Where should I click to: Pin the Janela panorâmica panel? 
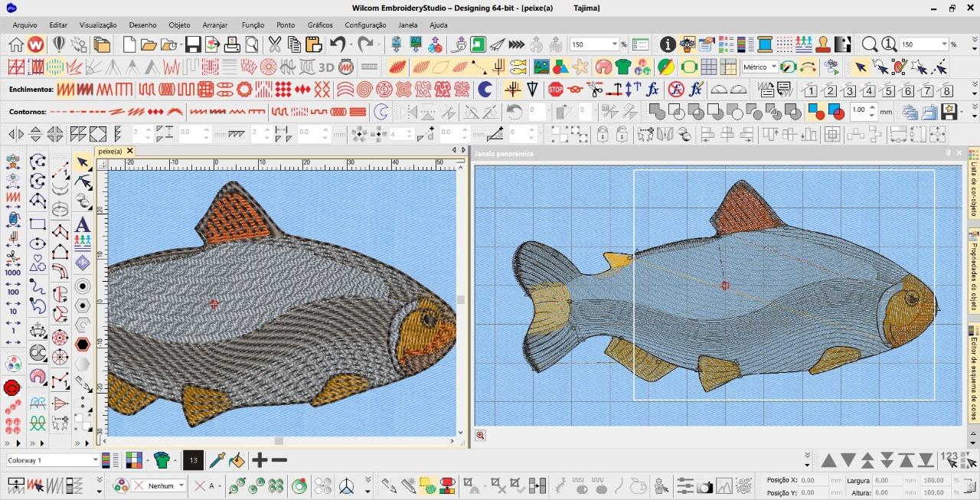[x=949, y=153]
